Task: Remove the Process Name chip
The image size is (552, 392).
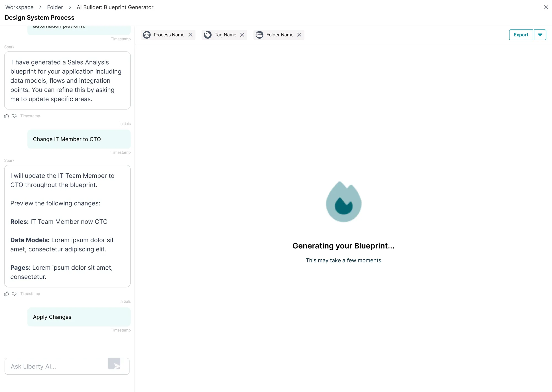Action: tap(190, 35)
